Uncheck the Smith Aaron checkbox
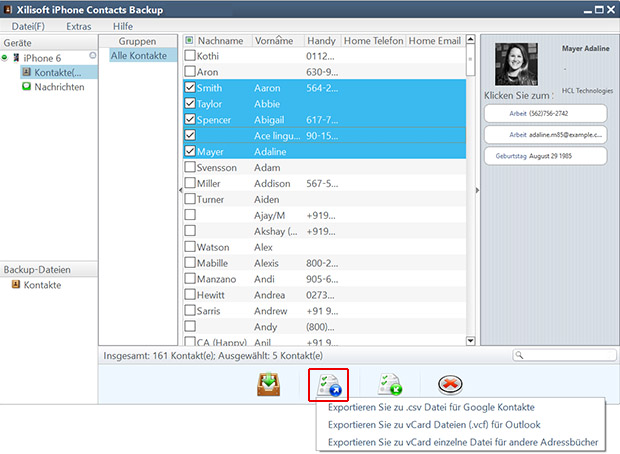Image resolution: width=620 pixels, height=454 pixels. tap(190, 87)
